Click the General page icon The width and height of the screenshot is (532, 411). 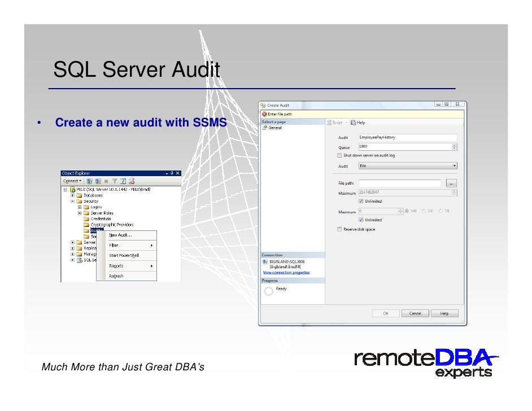(x=265, y=128)
